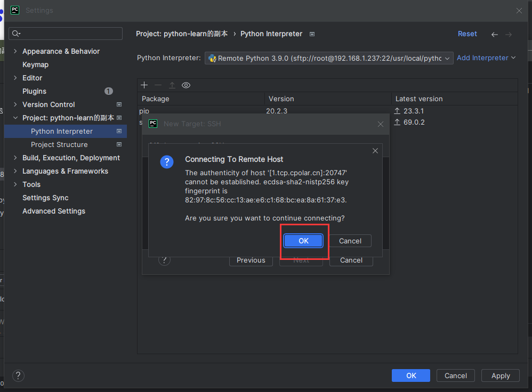Click the Reset link

pos(467,34)
